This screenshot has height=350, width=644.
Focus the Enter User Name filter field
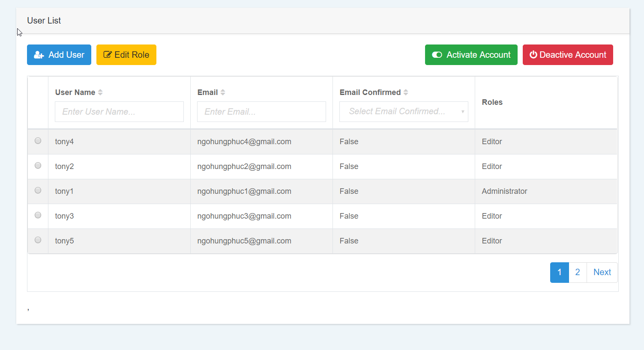(119, 112)
